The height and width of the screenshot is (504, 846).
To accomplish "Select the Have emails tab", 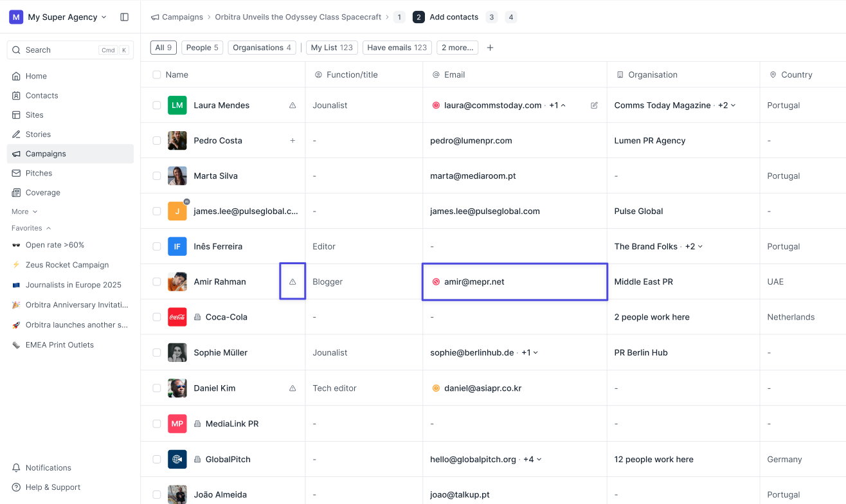I will pyautogui.click(x=397, y=48).
